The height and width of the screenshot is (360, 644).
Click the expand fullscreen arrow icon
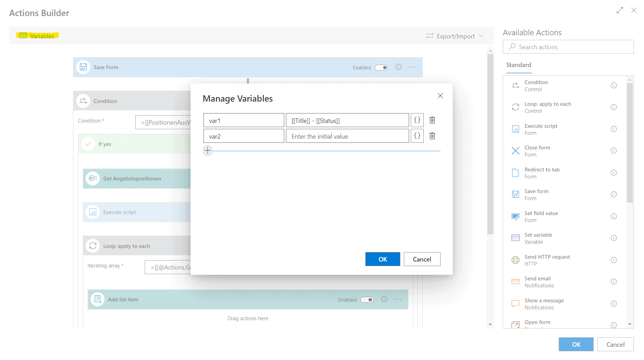tap(620, 10)
